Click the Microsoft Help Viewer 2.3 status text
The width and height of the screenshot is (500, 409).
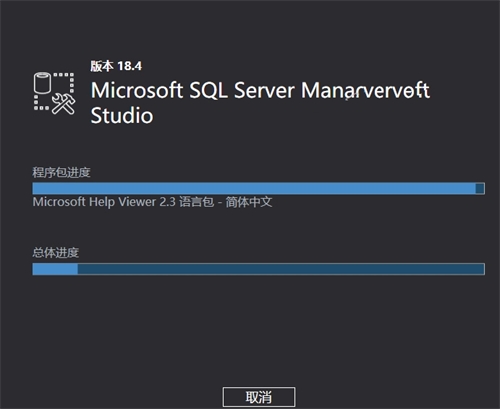click(104, 202)
